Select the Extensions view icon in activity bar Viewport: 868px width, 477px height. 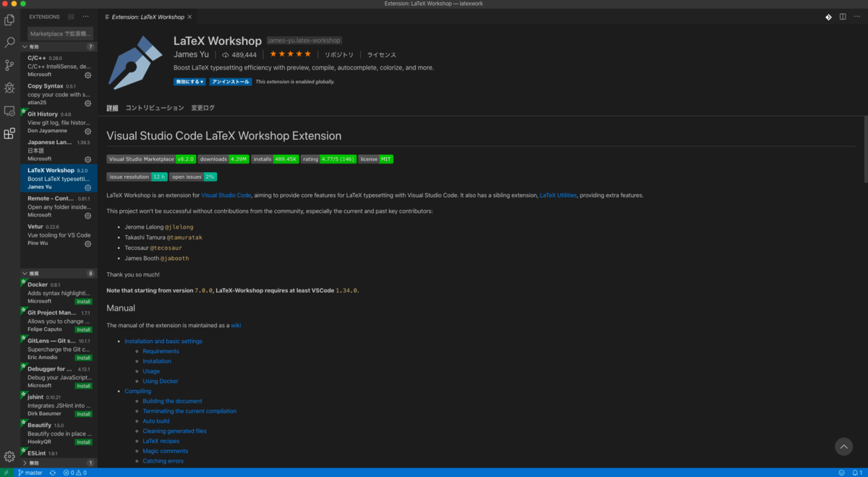point(9,134)
